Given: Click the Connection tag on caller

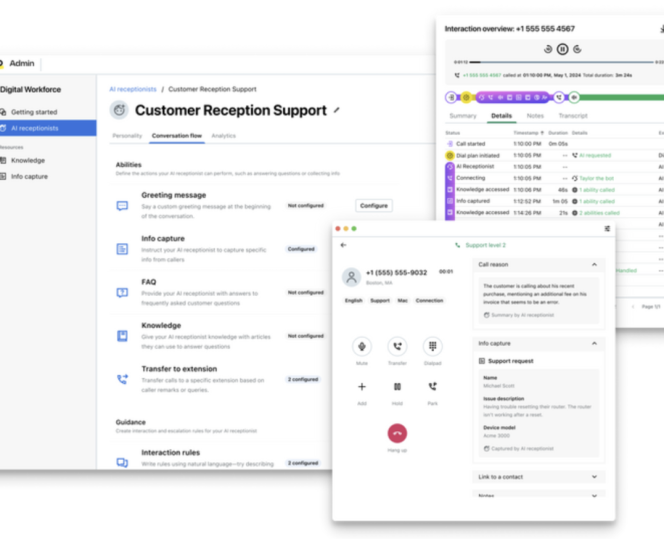Looking at the screenshot, I should point(429,301).
